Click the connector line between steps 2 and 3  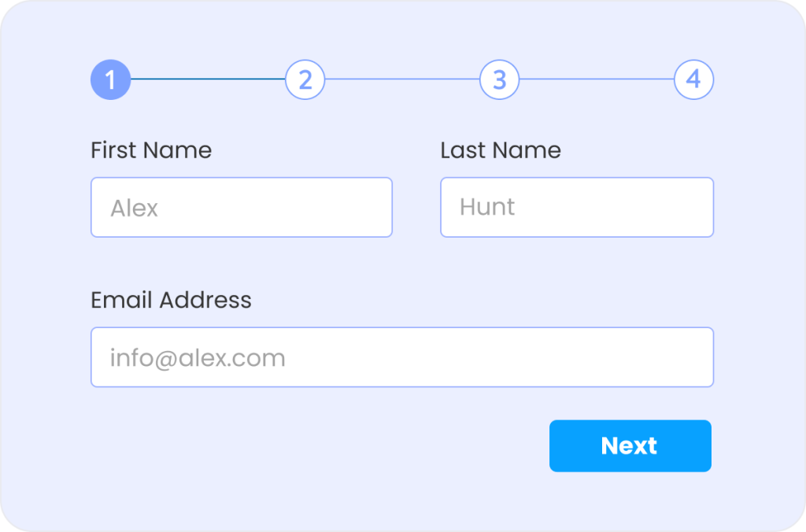[x=402, y=79]
